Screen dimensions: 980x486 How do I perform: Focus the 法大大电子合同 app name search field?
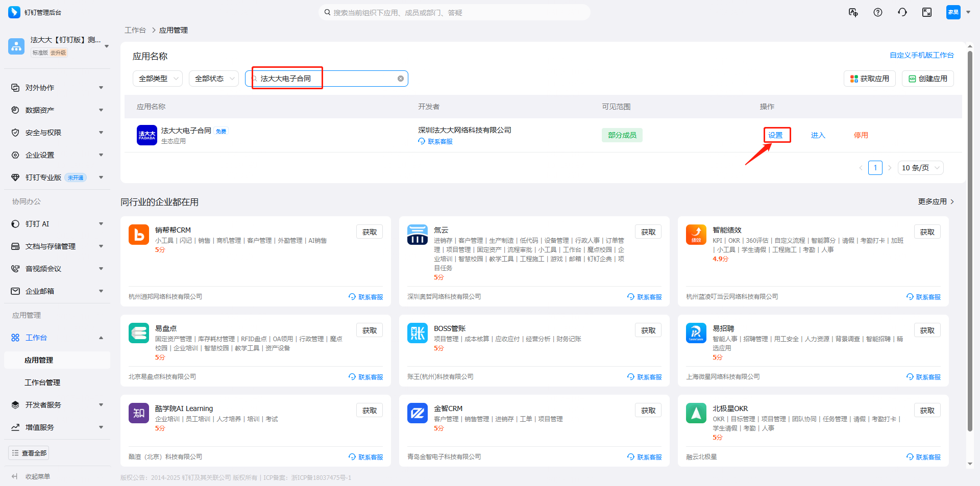[327, 79]
